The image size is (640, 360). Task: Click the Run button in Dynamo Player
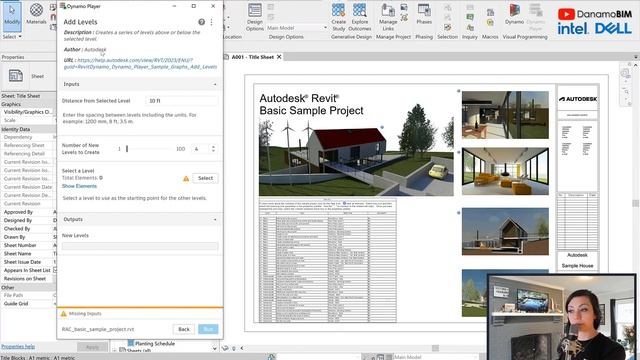click(x=208, y=329)
